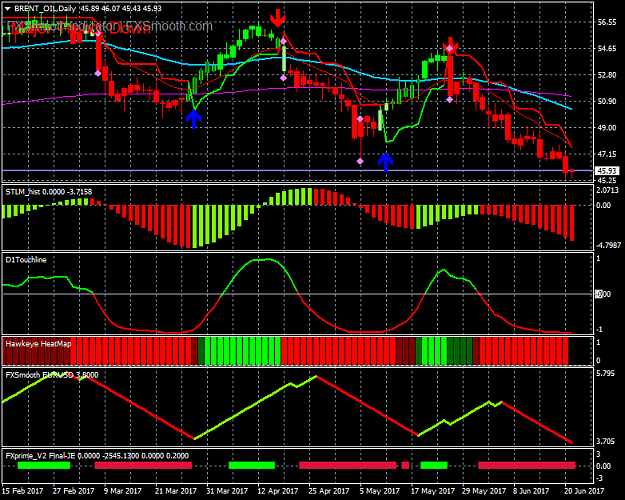Screen dimensions: 625x500
Task: Click the 25 Apr 2017 date label
Action: pos(329,491)
